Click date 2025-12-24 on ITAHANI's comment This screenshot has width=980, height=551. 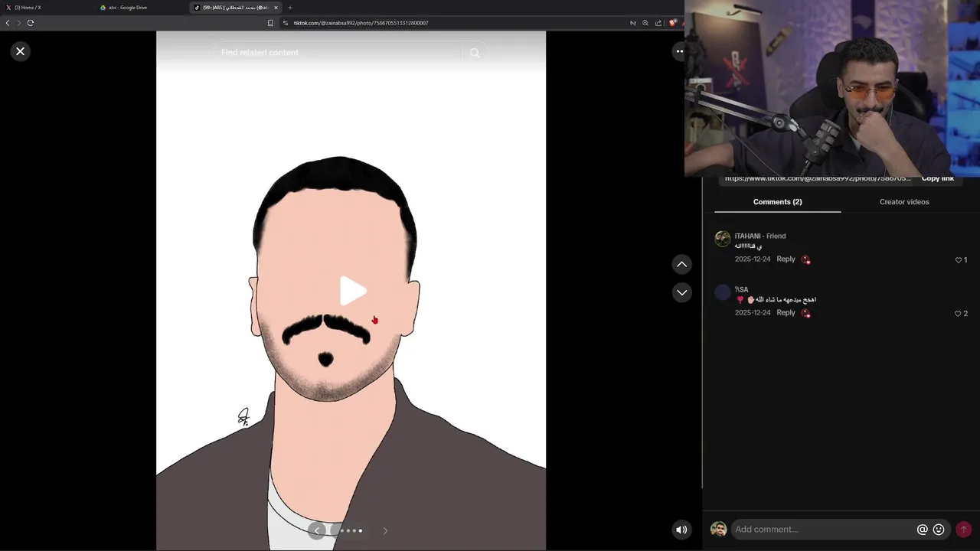click(x=753, y=259)
